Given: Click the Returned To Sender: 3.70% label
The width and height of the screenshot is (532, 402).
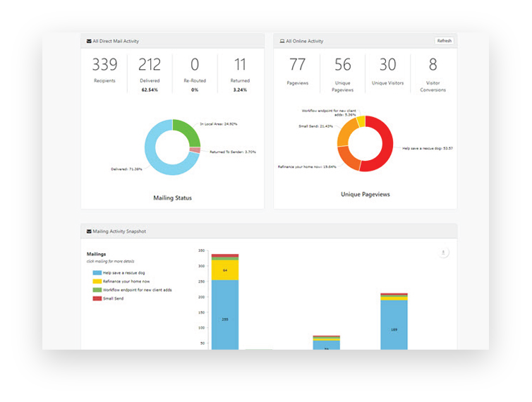Looking at the screenshot, I should coord(233,152).
